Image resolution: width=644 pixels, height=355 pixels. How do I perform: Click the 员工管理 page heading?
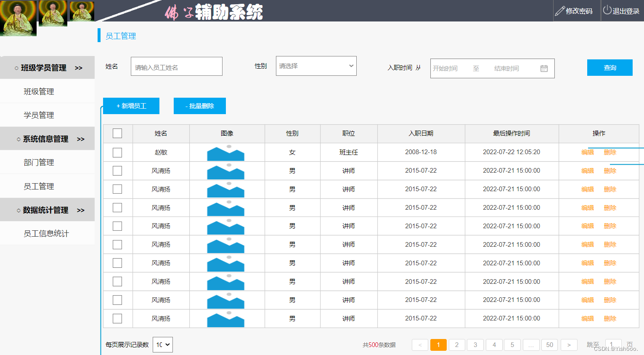121,36
